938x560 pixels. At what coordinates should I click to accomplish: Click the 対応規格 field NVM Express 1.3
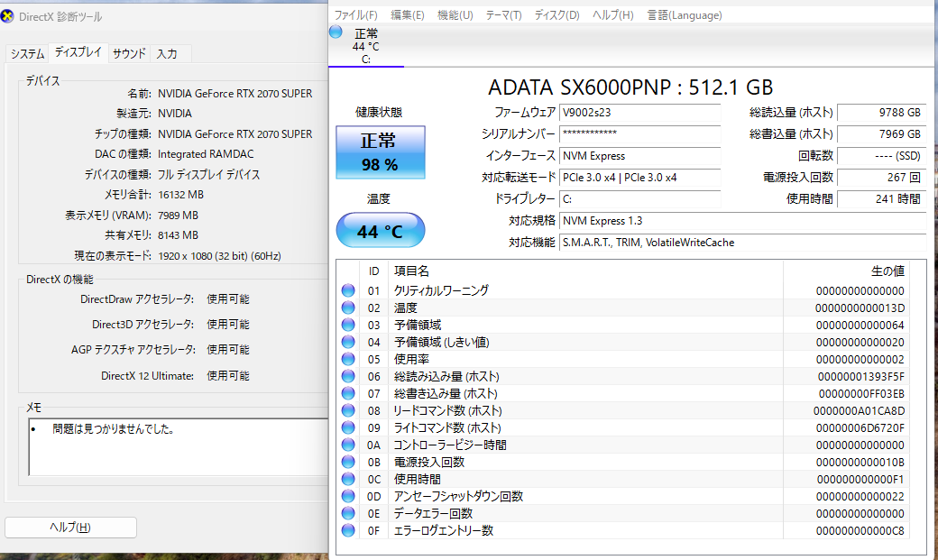pos(743,221)
